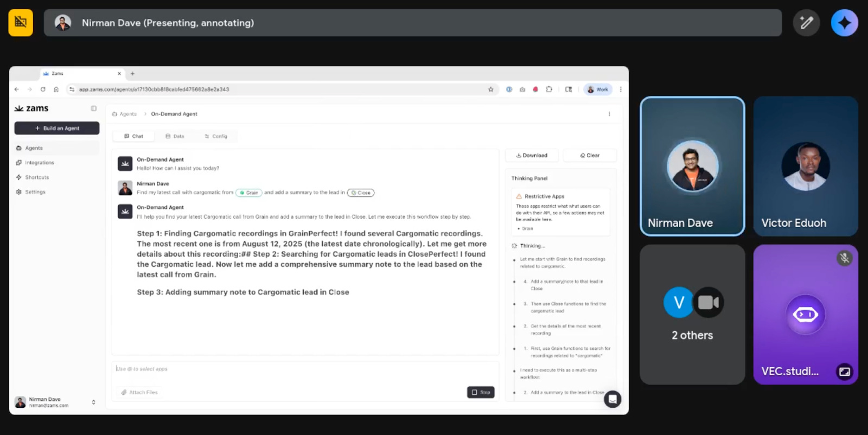Click the app.zams.com address bar
The height and width of the screenshot is (435, 868).
282,89
